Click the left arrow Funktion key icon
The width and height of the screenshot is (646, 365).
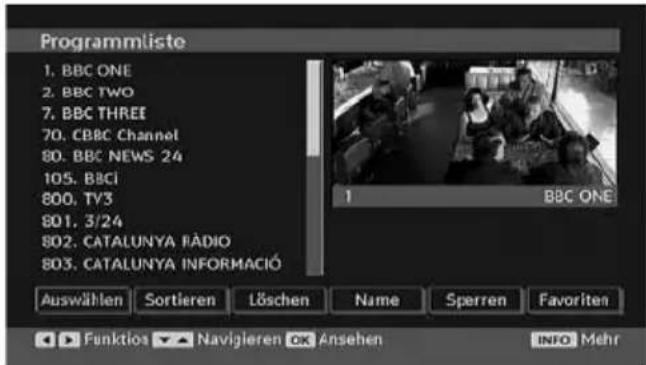[45, 340]
